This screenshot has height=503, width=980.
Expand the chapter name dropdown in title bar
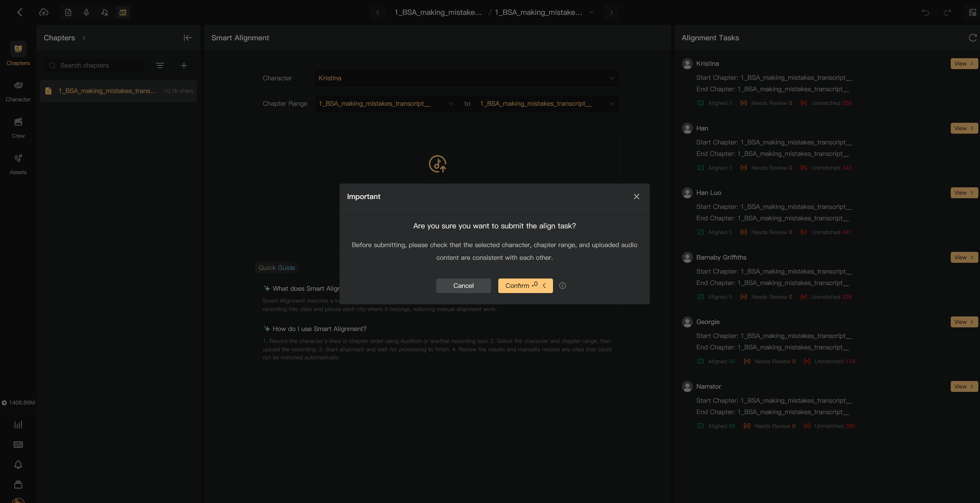pos(592,12)
